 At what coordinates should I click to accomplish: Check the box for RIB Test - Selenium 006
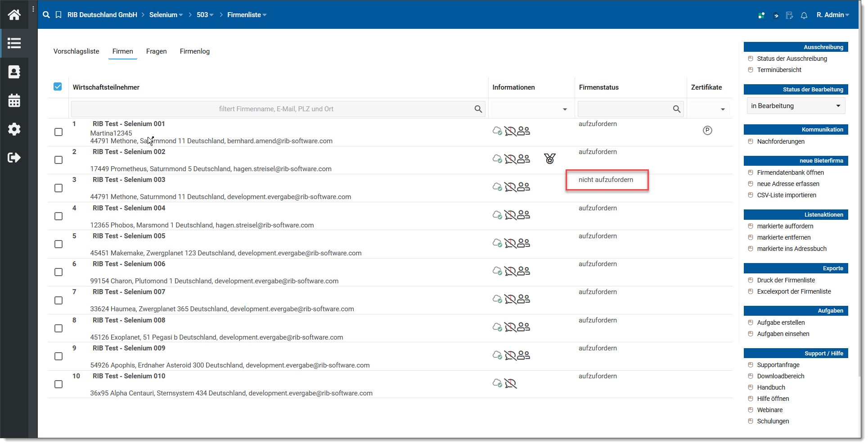[x=58, y=272]
